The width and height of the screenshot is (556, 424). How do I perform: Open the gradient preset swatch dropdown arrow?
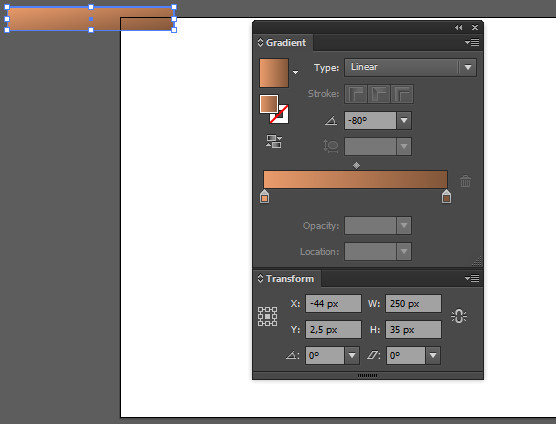tap(295, 72)
